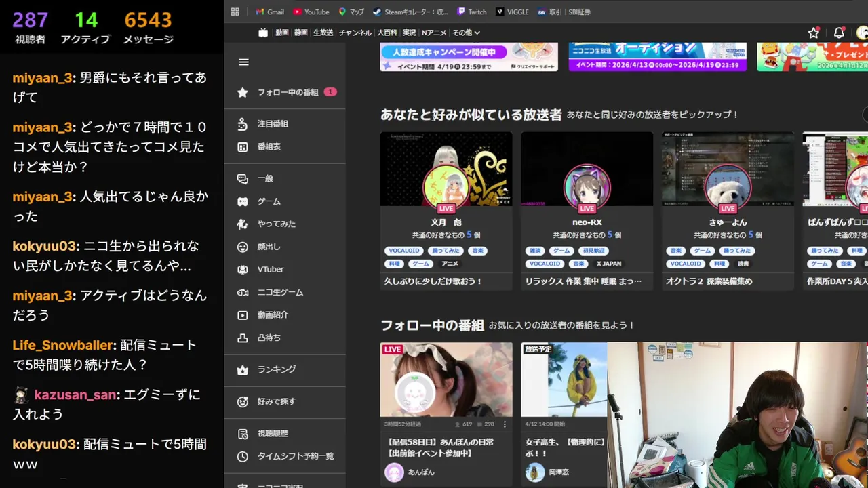Click あんぽん broadcaster avatar
Image resolution: width=868 pixels, height=488 pixels.
pyautogui.click(x=394, y=472)
